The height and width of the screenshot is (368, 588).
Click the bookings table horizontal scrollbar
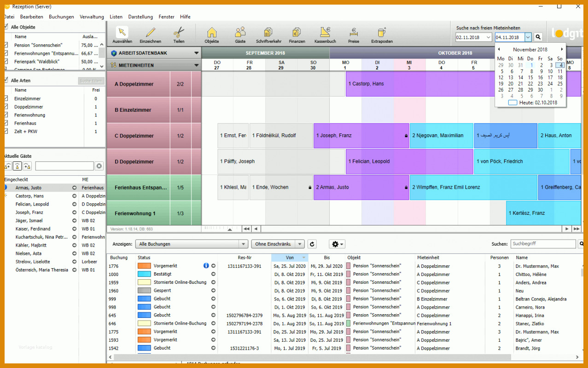click(x=313, y=357)
